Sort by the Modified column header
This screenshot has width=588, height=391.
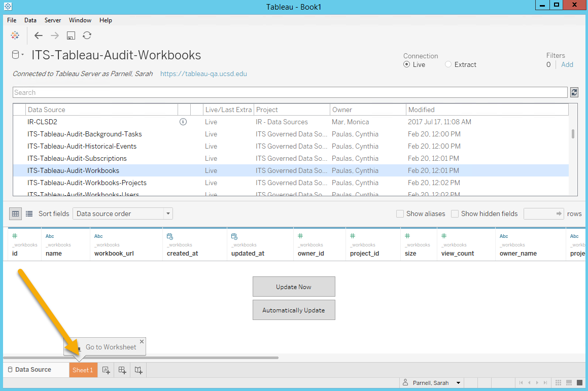click(x=487, y=110)
